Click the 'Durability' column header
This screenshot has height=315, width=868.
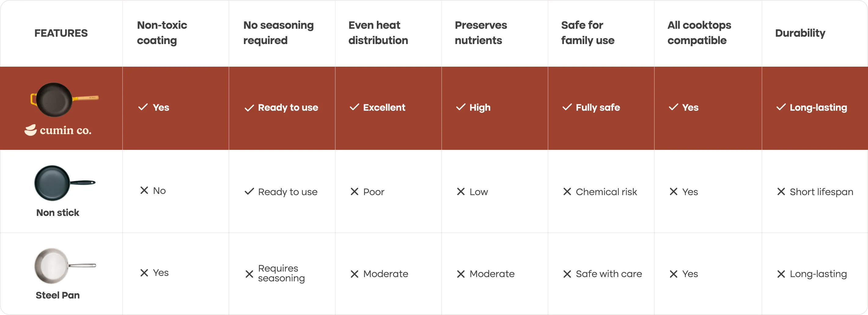click(x=800, y=33)
